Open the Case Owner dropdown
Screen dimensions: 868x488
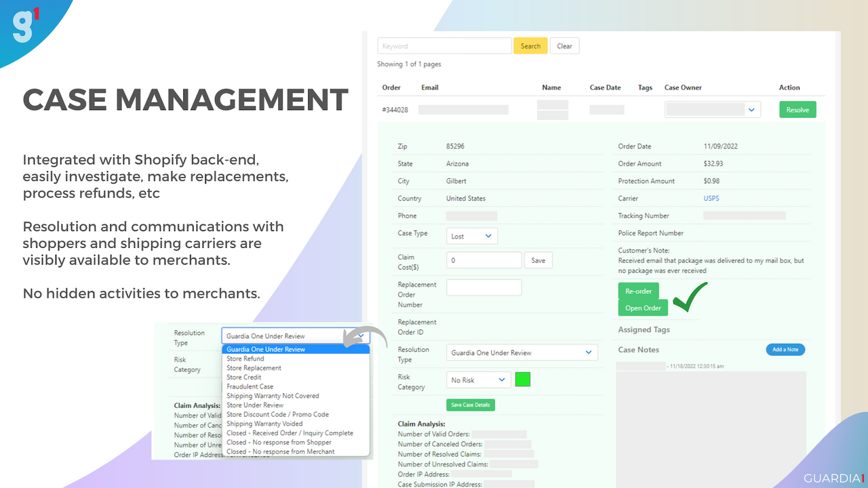click(x=713, y=110)
